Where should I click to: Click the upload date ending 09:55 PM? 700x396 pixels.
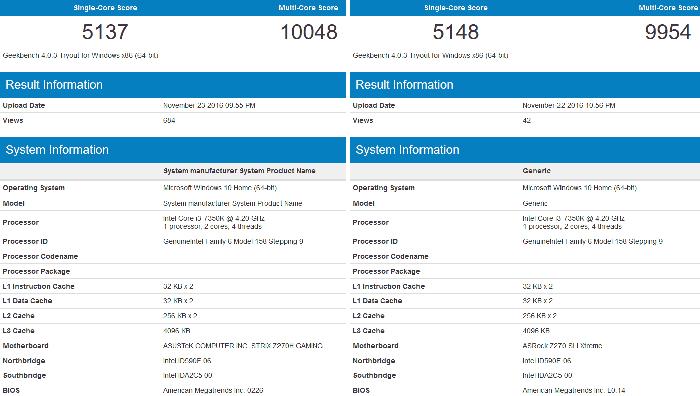[x=209, y=105]
